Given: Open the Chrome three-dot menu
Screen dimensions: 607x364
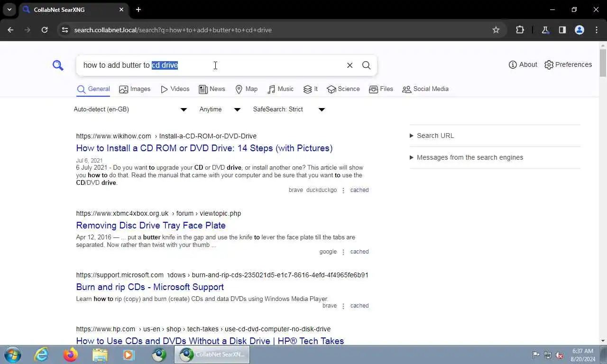Looking at the screenshot, I should (597, 30).
